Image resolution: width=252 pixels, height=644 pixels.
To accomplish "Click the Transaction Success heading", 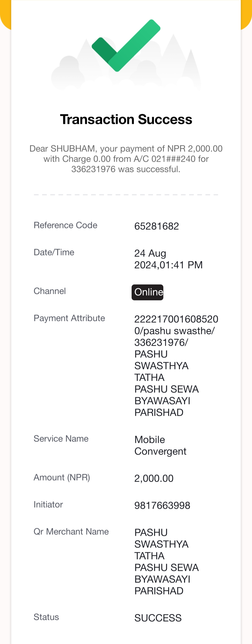I will point(126,119).
